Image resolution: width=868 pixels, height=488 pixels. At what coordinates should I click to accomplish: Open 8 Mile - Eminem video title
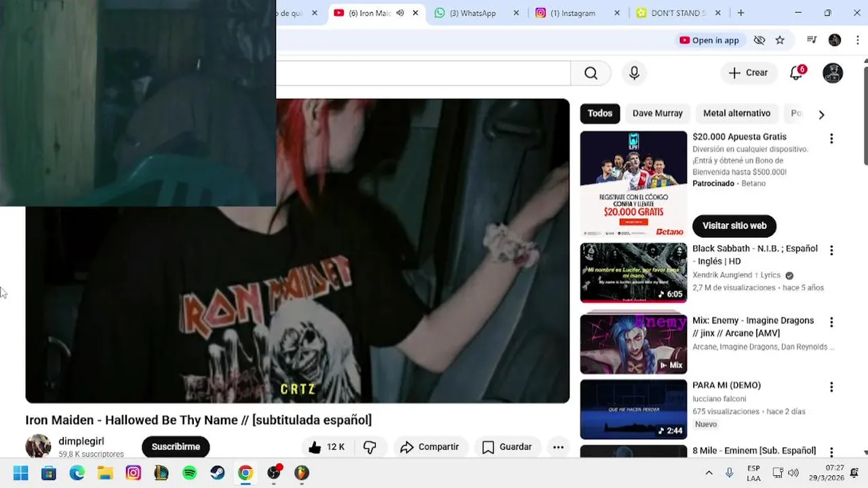(x=754, y=450)
